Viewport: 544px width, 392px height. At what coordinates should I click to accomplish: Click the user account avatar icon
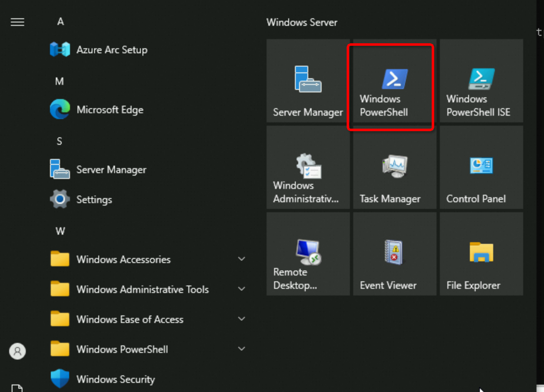click(17, 351)
